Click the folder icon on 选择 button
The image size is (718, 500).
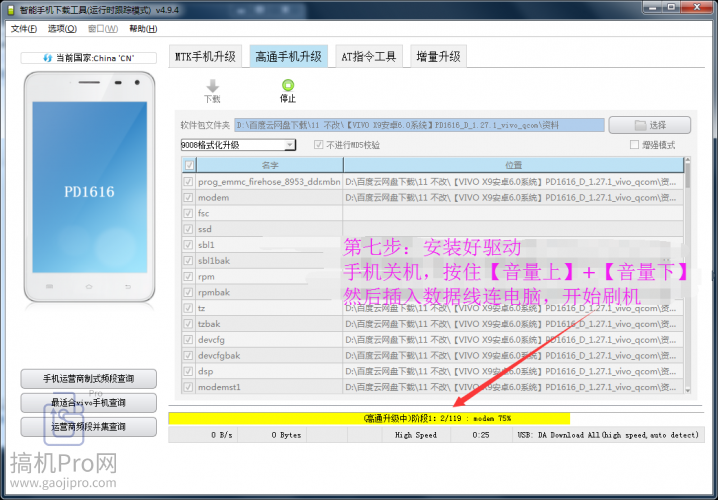point(641,125)
